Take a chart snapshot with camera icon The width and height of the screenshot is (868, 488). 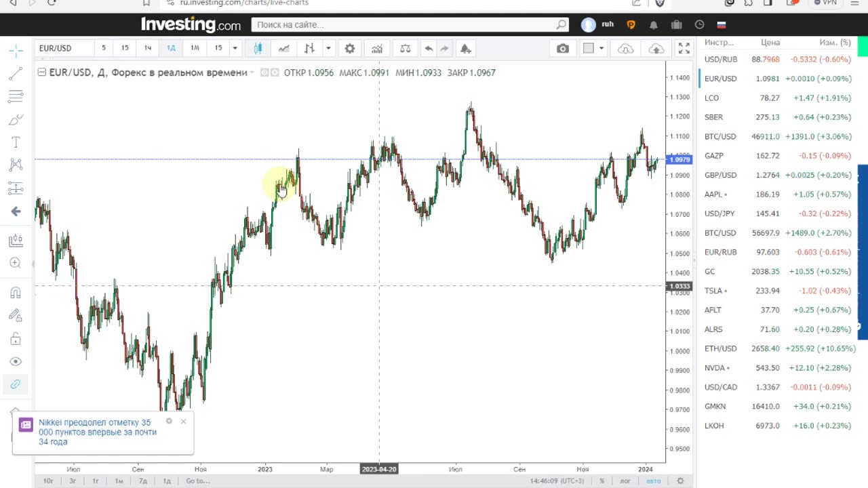coord(563,48)
